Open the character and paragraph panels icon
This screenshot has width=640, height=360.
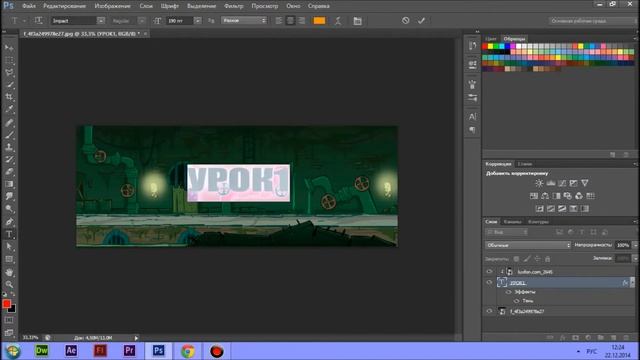pyautogui.click(x=357, y=21)
